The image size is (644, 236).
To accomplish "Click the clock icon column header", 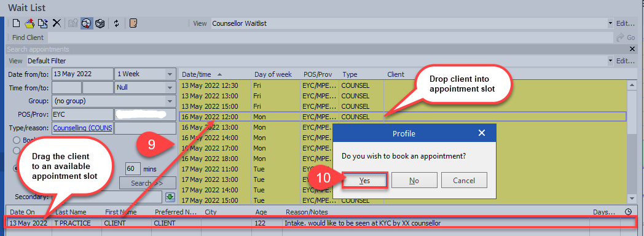I will pos(628,212).
